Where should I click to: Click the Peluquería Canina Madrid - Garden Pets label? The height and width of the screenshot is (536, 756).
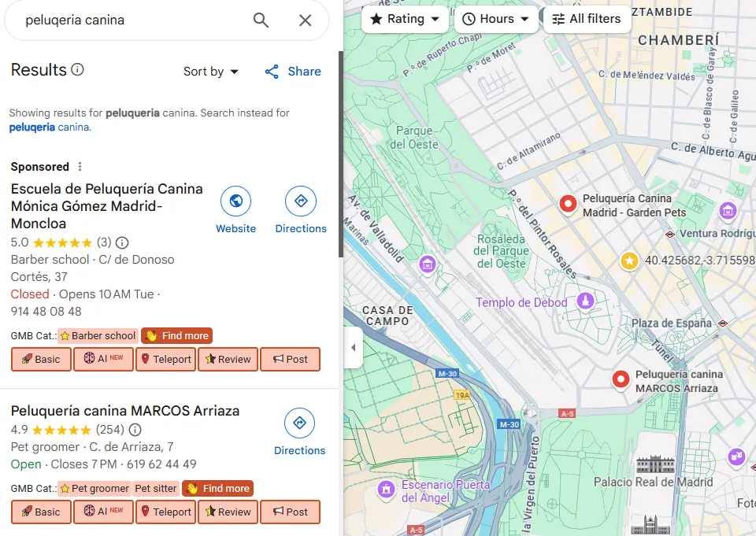634,205
